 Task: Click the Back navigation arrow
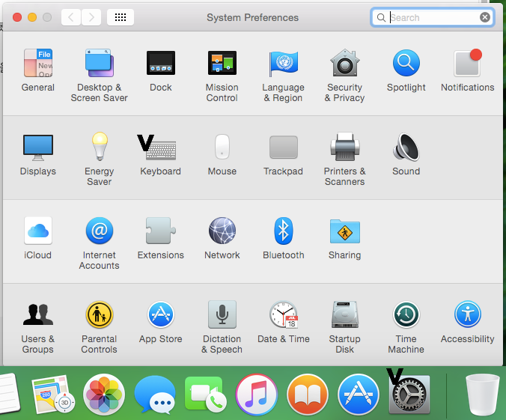71,17
